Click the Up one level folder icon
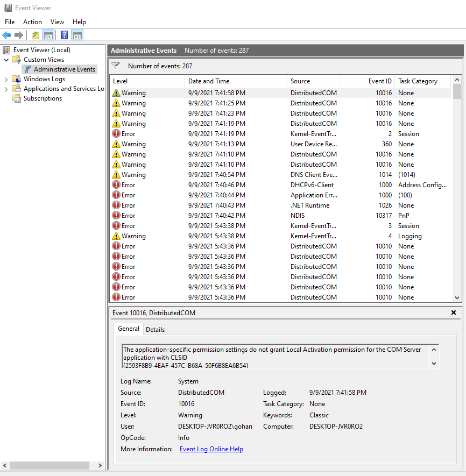Viewport: 466px width, 476px height. point(36,35)
